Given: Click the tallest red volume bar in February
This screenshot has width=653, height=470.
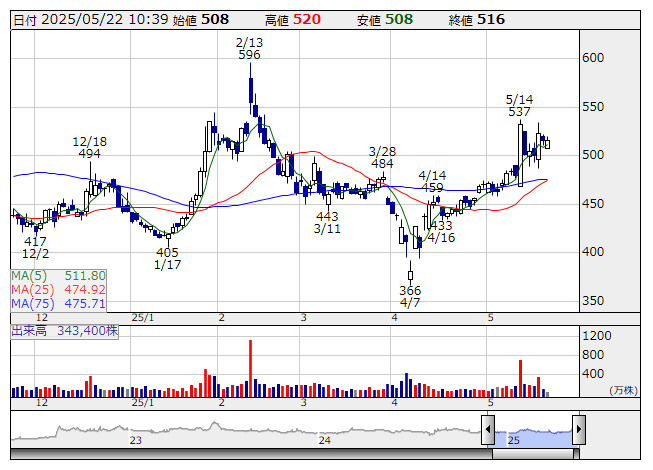Looking at the screenshot, I should (249, 368).
